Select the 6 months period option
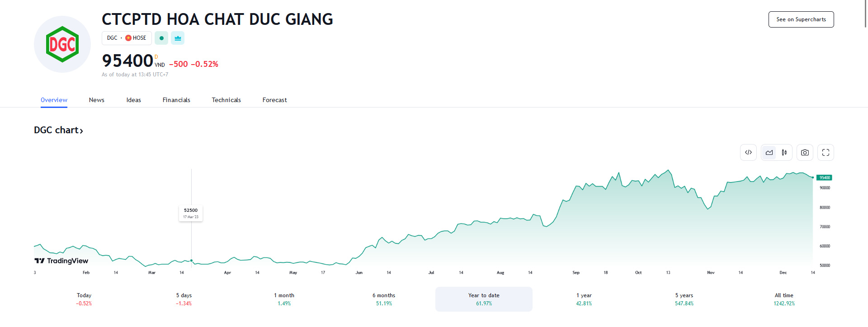The width and height of the screenshot is (868, 327). (x=384, y=299)
